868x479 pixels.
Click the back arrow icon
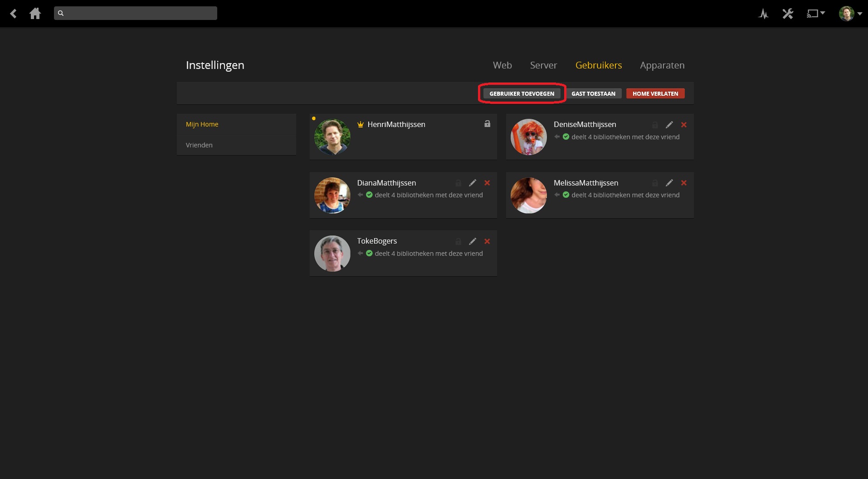click(14, 14)
